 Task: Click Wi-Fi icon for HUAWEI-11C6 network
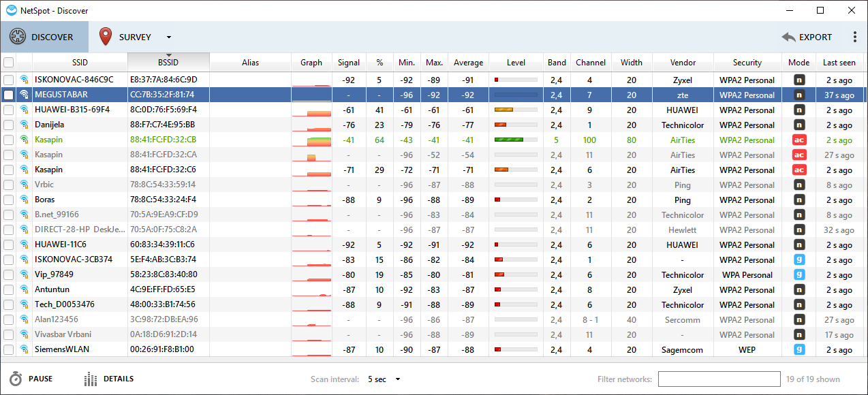[25, 244]
